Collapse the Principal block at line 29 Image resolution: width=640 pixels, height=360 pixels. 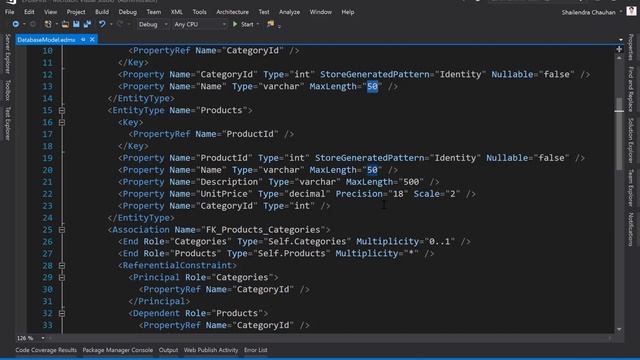[62, 278]
